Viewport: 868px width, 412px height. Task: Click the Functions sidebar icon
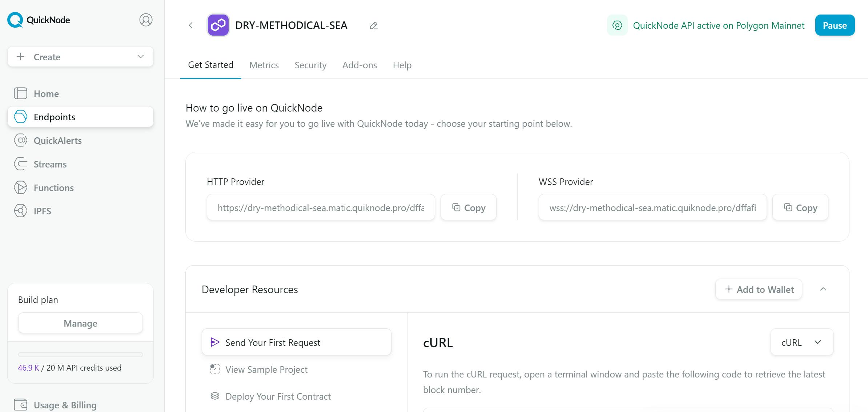[x=20, y=187]
